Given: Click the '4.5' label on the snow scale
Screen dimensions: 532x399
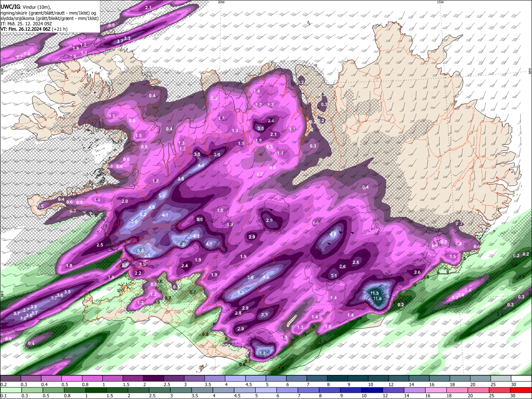Looking at the screenshot, I should (x=249, y=384).
